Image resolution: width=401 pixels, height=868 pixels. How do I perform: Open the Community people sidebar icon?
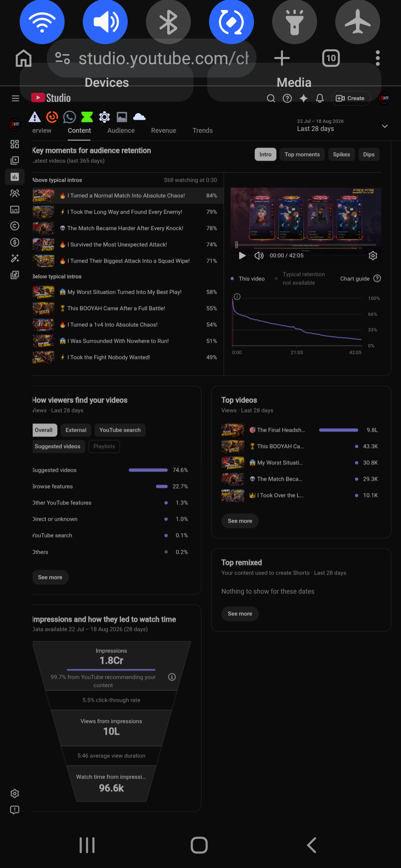coord(15,193)
